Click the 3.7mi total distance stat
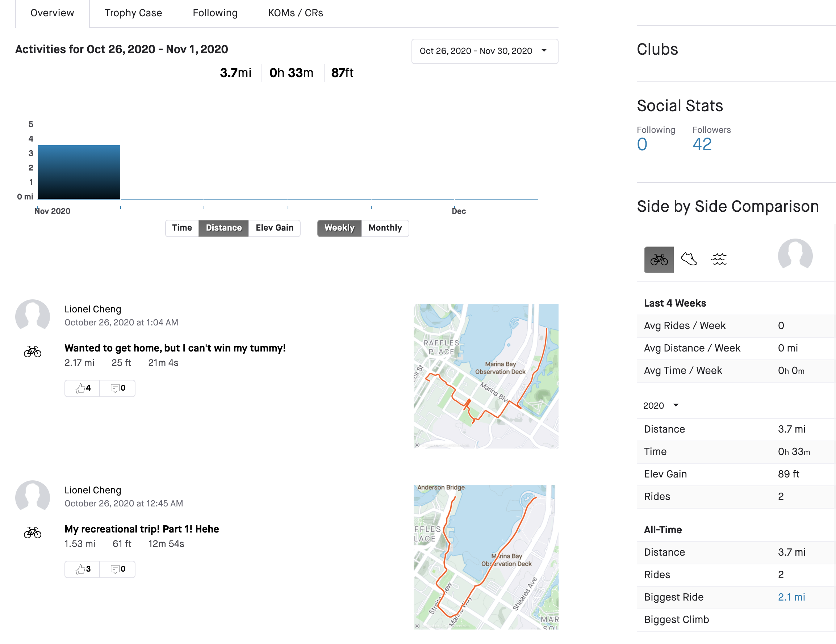The width and height of the screenshot is (836, 644). coord(235,73)
